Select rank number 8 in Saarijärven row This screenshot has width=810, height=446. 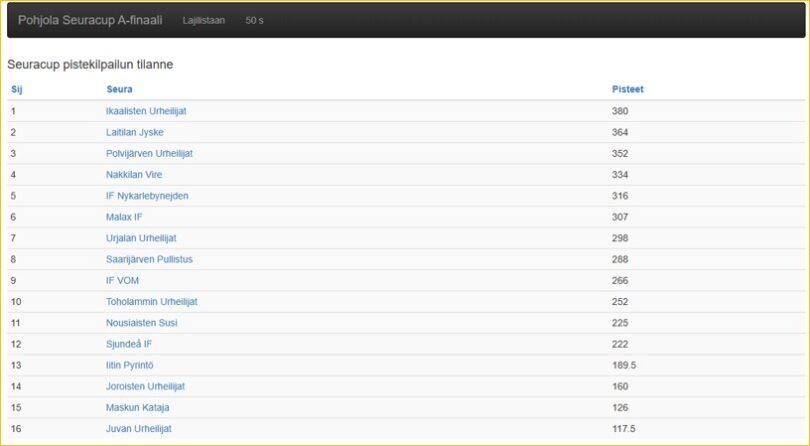pos(13,259)
